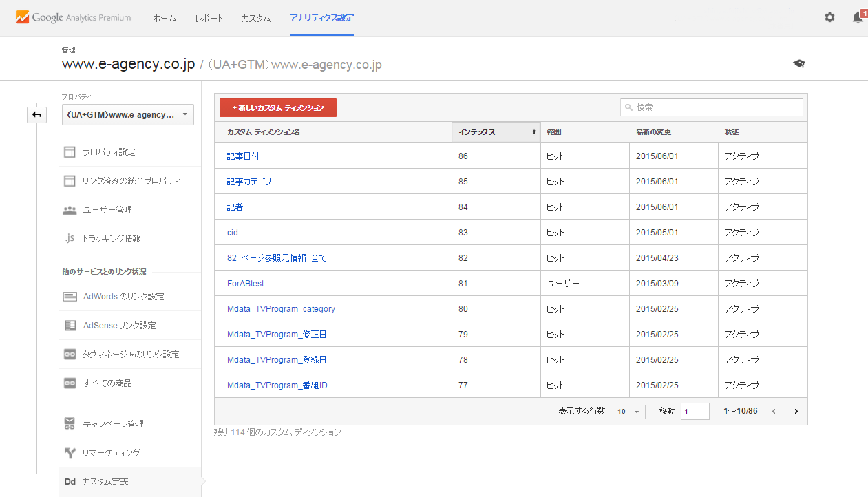
Task: Open the レポート tab
Action: click(x=209, y=18)
